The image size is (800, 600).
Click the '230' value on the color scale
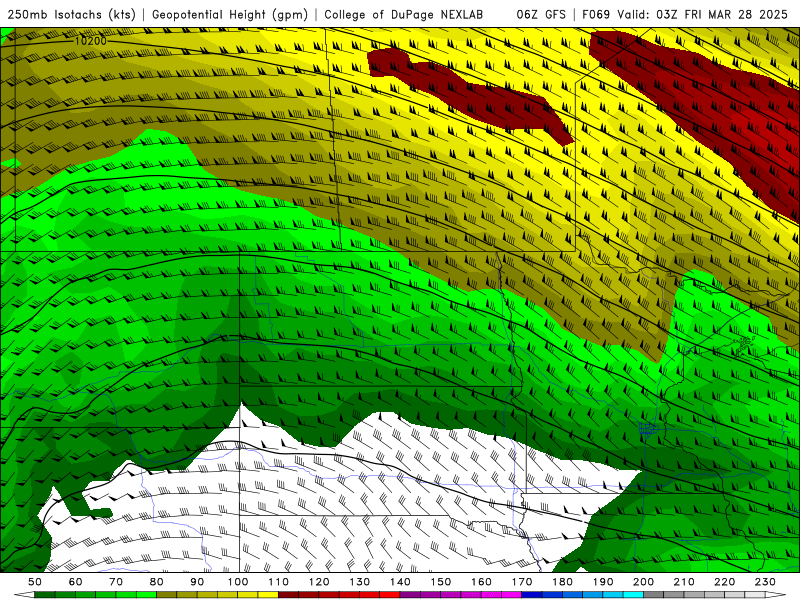(x=766, y=582)
